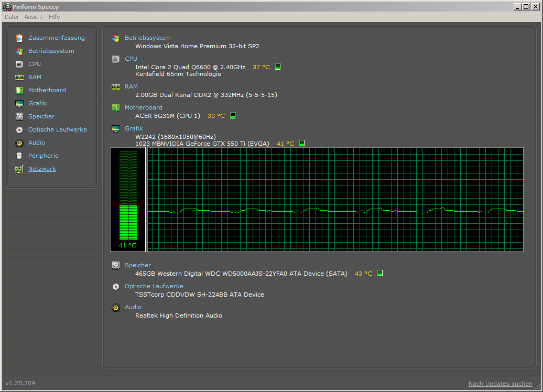543x392 pixels.
Task: Click the Betriebssystem Windows flag icon in sidebar
Action: coord(19,51)
